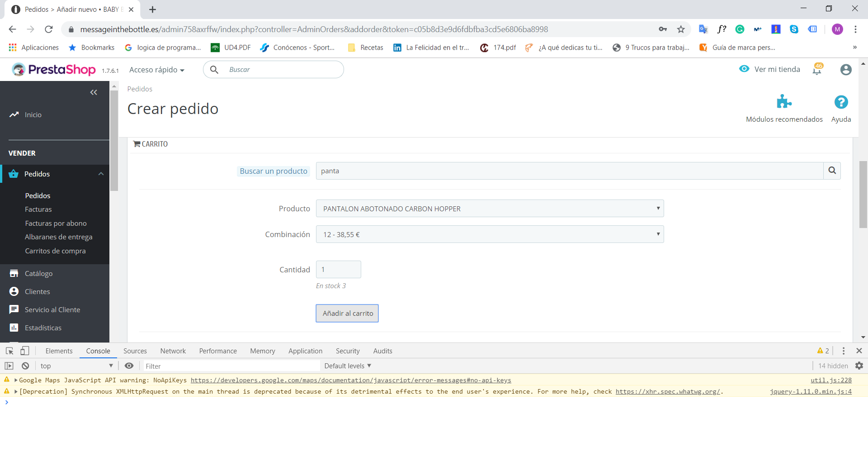Open the Google Translate extension
This screenshot has height=466, width=868.
tap(703, 29)
